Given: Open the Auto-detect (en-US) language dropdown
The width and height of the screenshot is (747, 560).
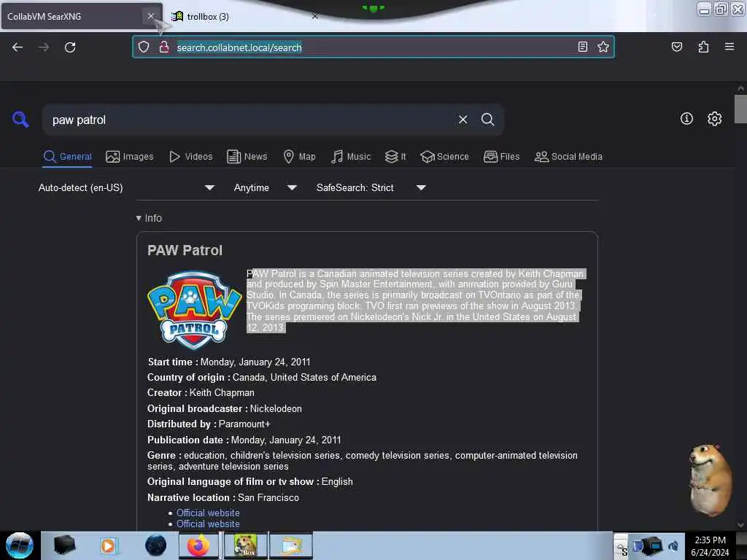Looking at the screenshot, I should coord(126,187).
